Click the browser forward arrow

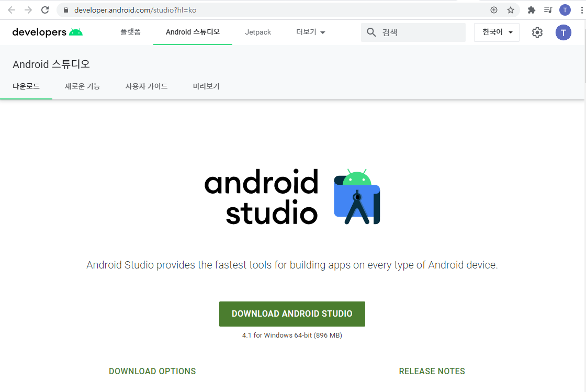pyautogui.click(x=28, y=10)
